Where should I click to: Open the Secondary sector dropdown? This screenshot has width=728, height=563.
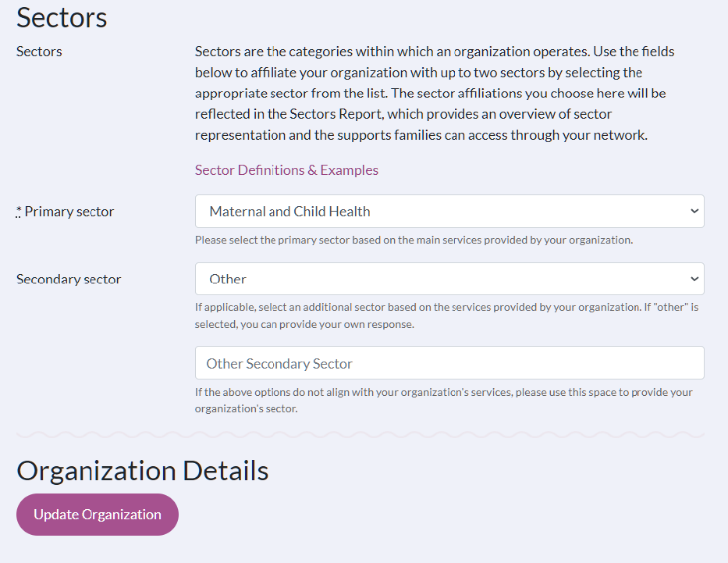click(x=449, y=279)
